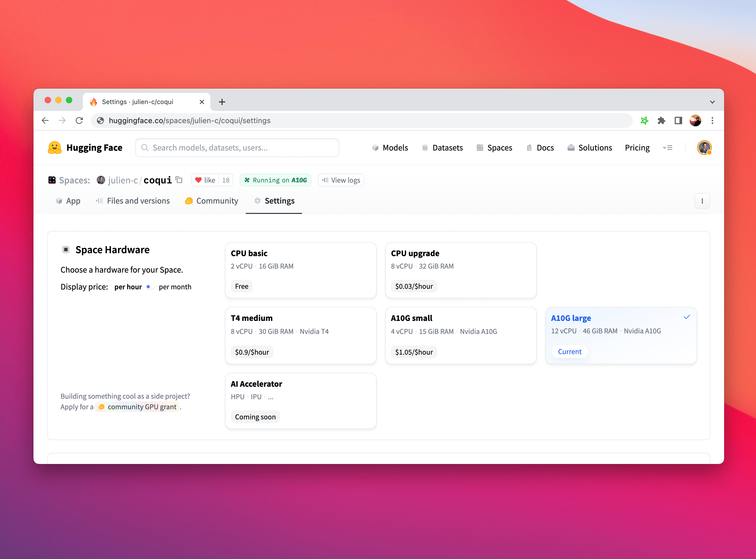756x559 pixels.
Task: Reload the page with the refresh icon
Action: 79,121
